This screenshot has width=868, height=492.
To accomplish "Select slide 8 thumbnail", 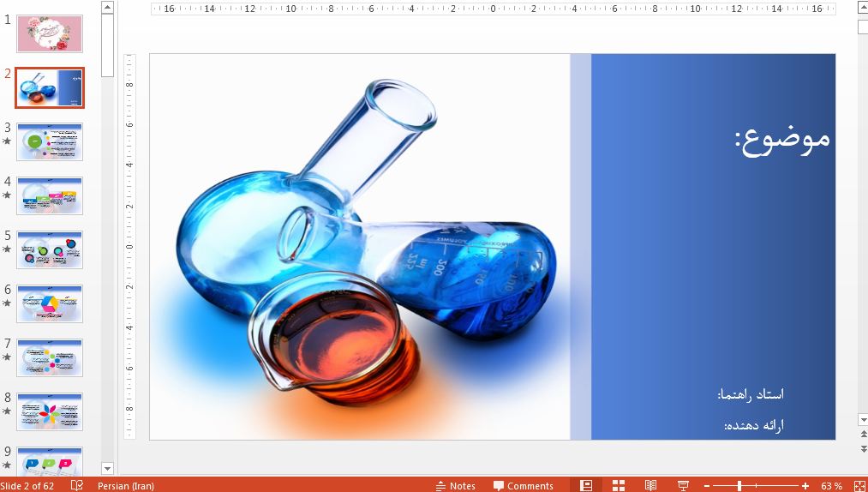I will [50, 411].
